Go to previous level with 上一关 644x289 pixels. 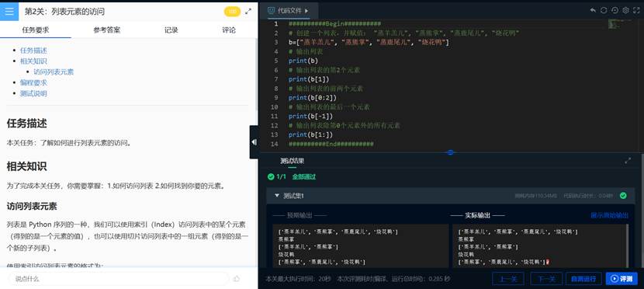click(507, 279)
